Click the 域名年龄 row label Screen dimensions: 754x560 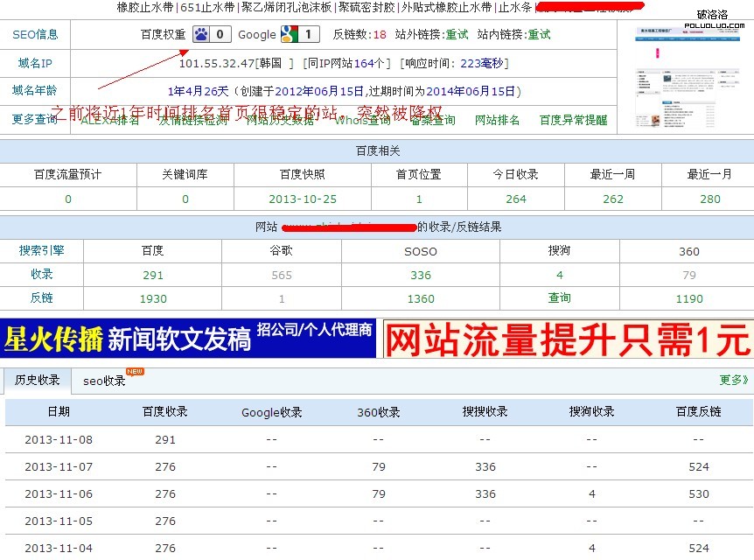pos(35,90)
